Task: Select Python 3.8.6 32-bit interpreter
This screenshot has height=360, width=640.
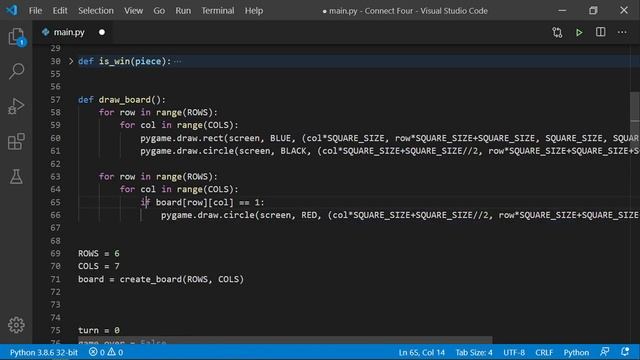Action: tap(44, 352)
